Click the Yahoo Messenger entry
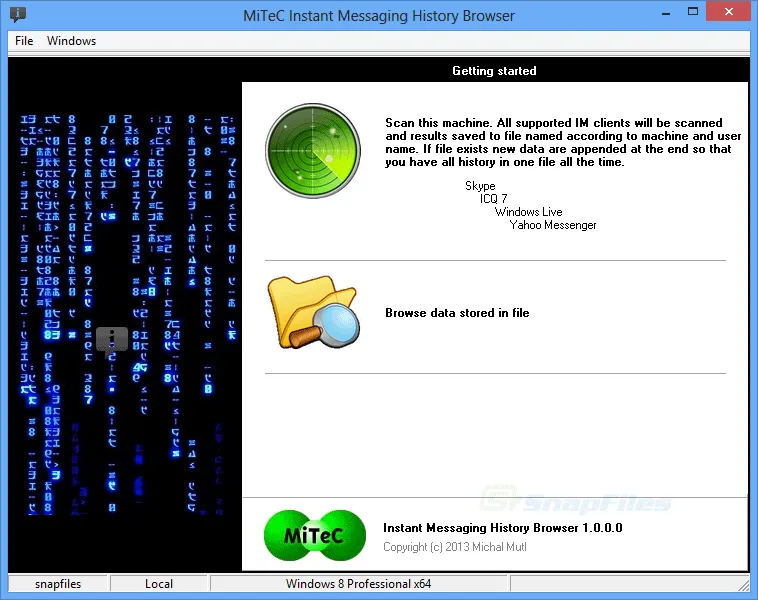This screenshot has width=758, height=600. click(553, 225)
